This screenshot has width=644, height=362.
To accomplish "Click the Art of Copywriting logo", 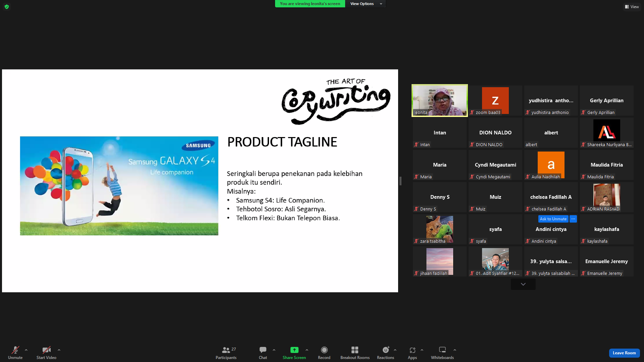I will tap(336, 101).
